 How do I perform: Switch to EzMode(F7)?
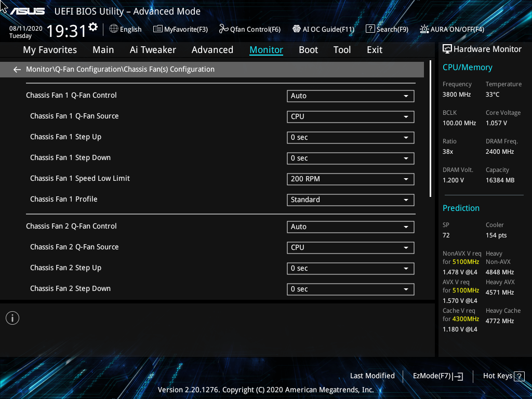[437, 376]
